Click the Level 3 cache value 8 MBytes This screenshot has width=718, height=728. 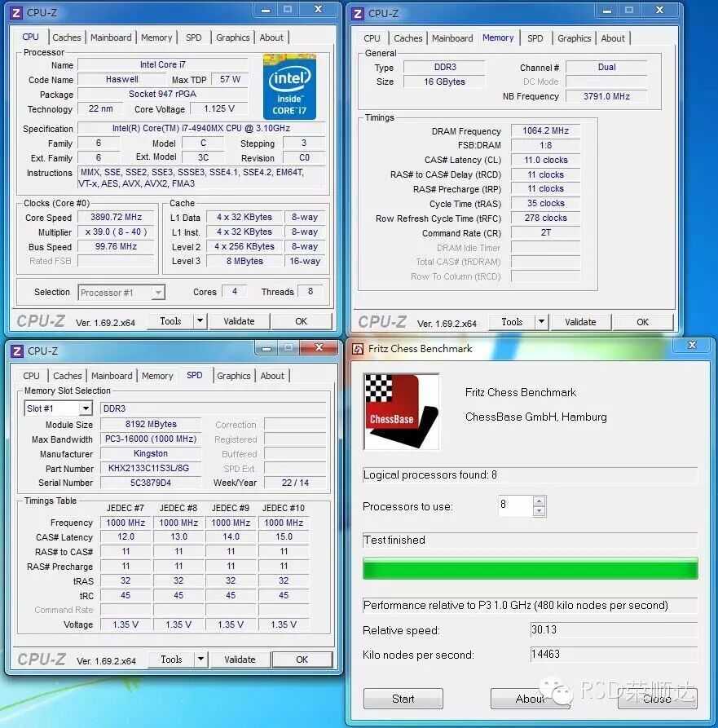pyautogui.click(x=244, y=261)
